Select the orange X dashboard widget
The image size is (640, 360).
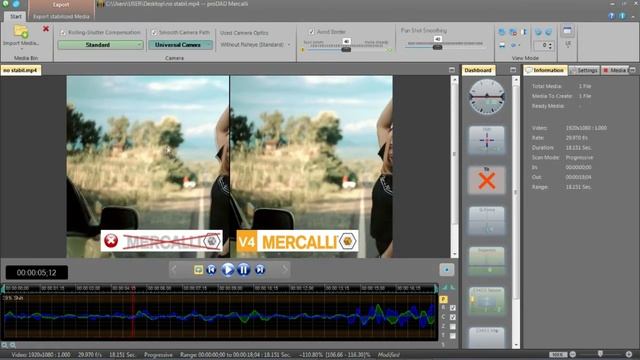click(487, 180)
